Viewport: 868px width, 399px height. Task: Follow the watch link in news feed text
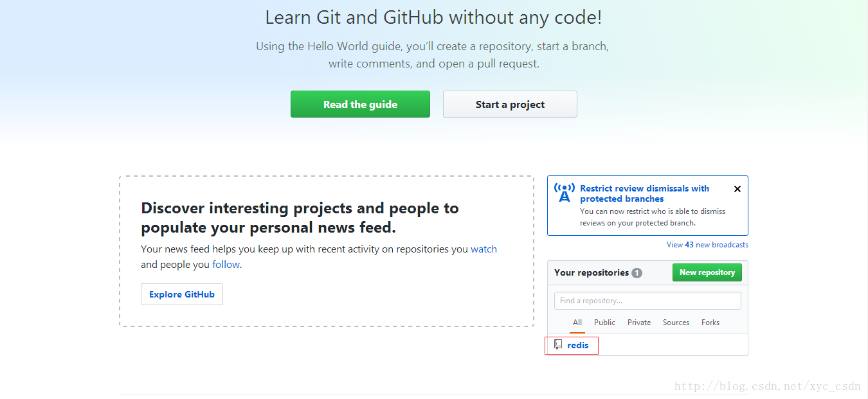(484, 249)
